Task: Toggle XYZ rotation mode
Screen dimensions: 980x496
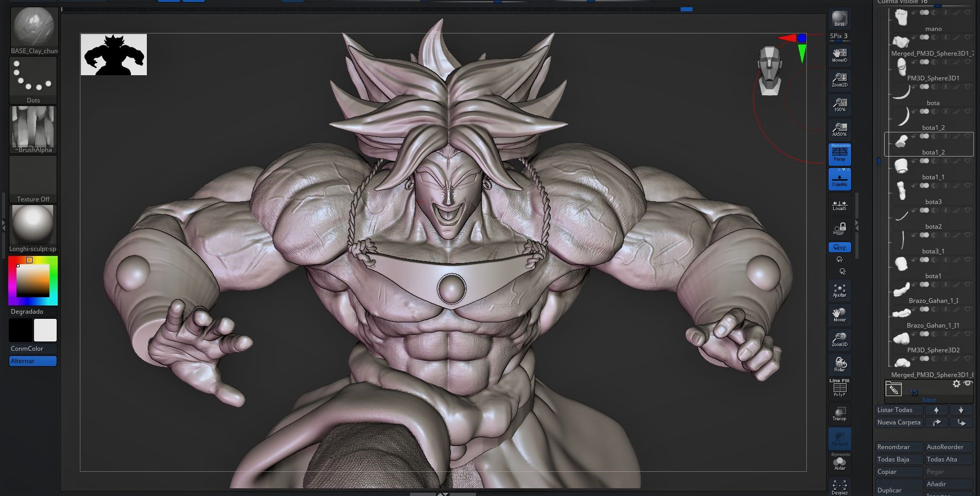Action: pyautogui.click(x=839, y=247)
